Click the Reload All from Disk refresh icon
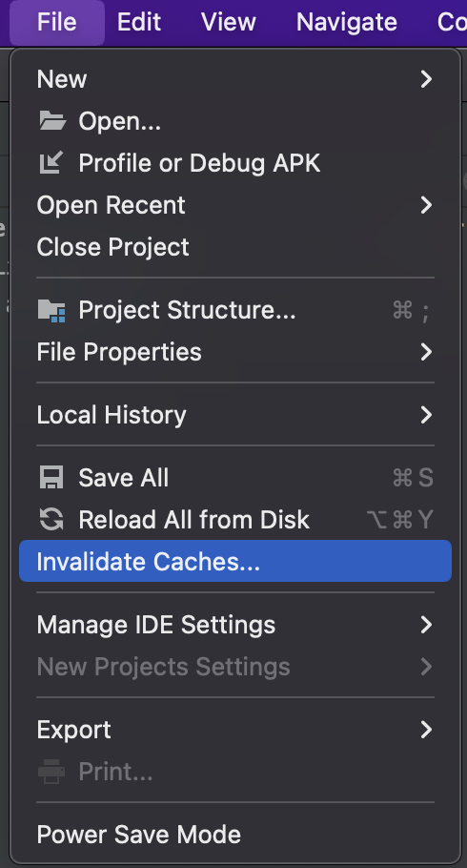Image resolution: width=467 pixels, height=868 pixels. 51,519
